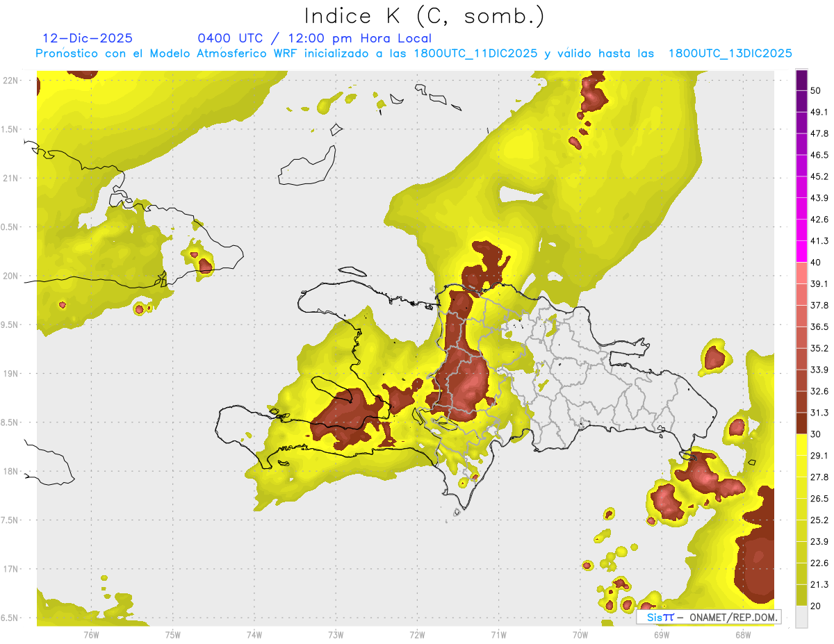The width and height of the screenshot is (834, 644).
Task: Click the colorbar value "22.6"
Action: click(819, 563)
